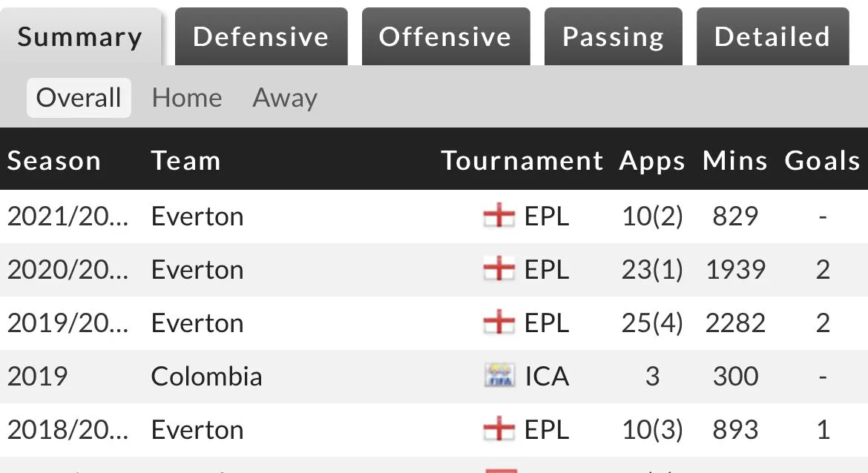Viewport: 868px width, 473px height.
Task: Click England flag icon in 2019/20 row
Action: tap(498, 323)
